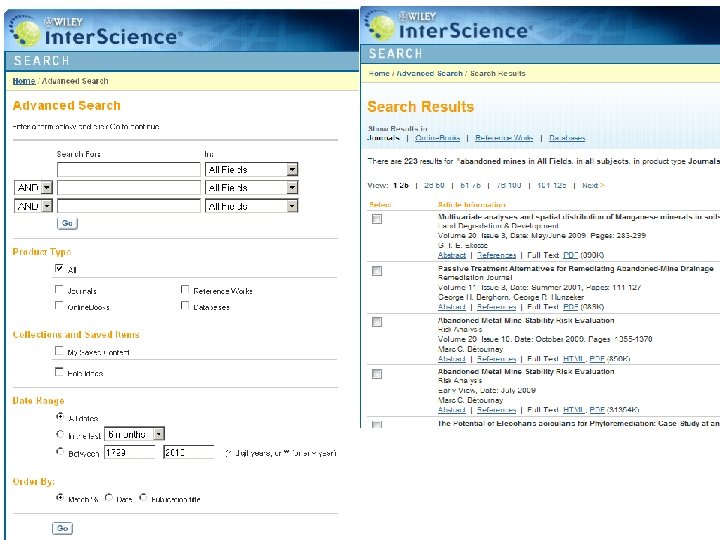Viewport: 720px width, 540px height.
Task: Show results in Journals
Action: (x=384, y=138)
